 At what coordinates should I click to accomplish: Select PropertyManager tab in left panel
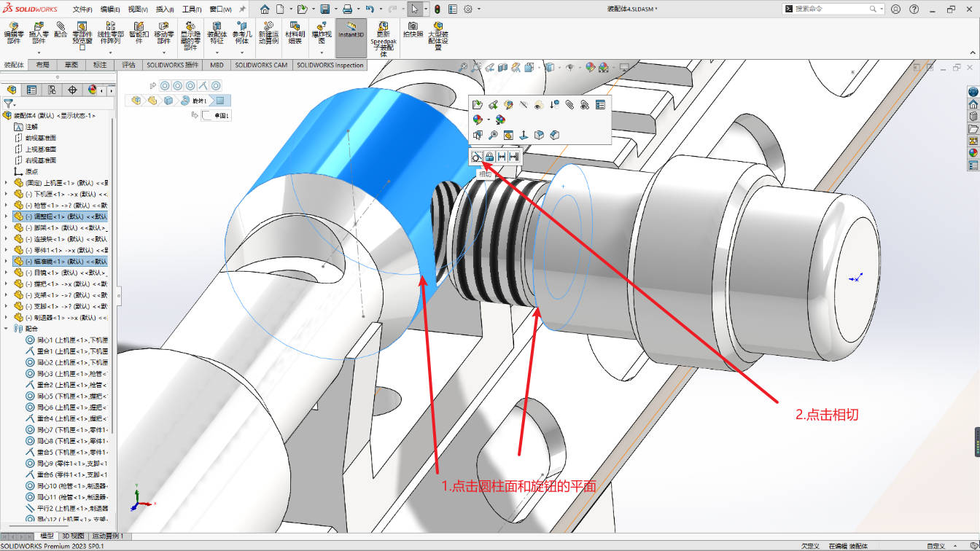[31, 90]
